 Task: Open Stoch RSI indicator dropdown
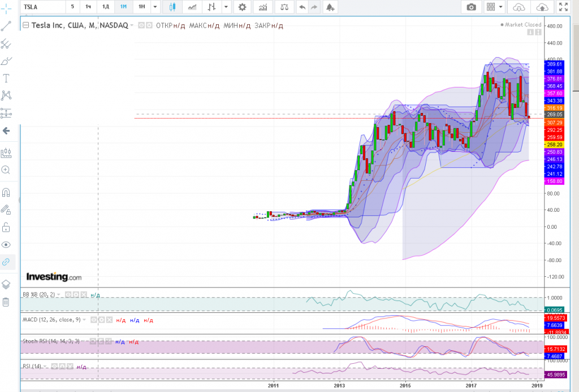tap(84, 342)
